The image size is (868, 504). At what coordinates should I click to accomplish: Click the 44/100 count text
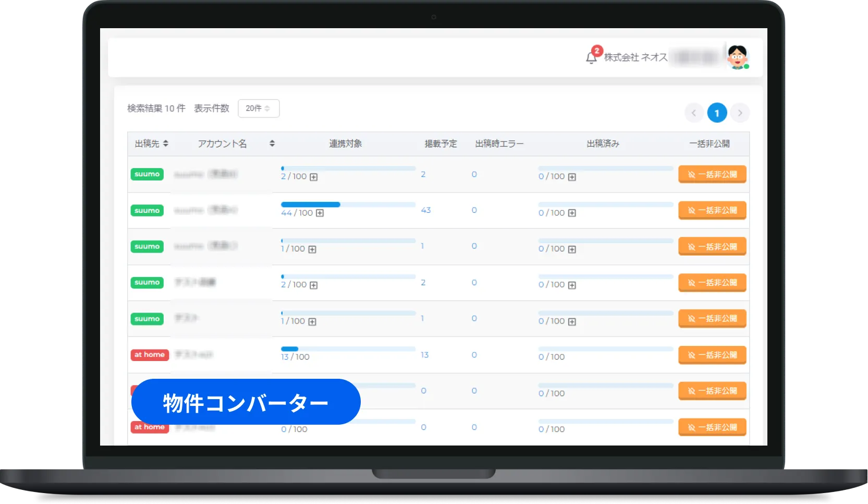tap(297, 213)
